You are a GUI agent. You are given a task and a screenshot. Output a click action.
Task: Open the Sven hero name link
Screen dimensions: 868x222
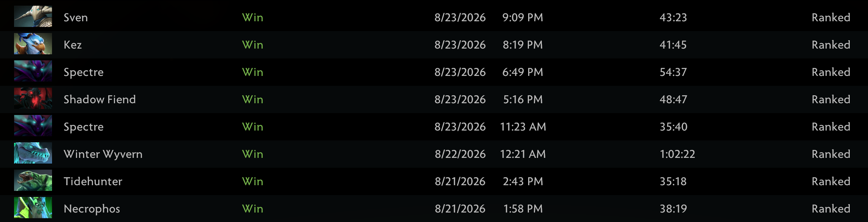(x=76, y=17)
